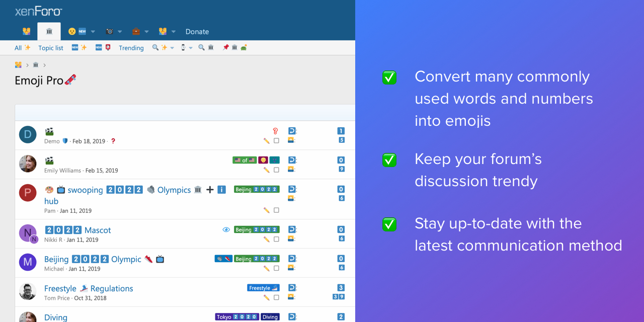The width and height of the screenshot is (644, 322).
Task: Click the NEW red device sub-navigation icon
Action: click(x=103, y=48)
